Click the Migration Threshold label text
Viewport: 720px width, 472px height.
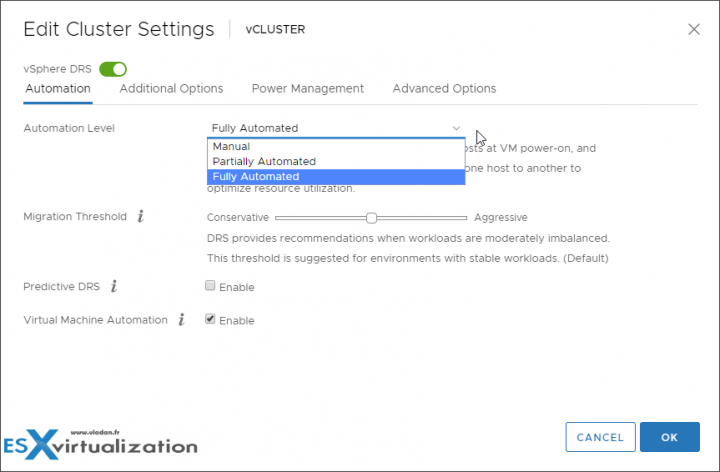(75, 216)
